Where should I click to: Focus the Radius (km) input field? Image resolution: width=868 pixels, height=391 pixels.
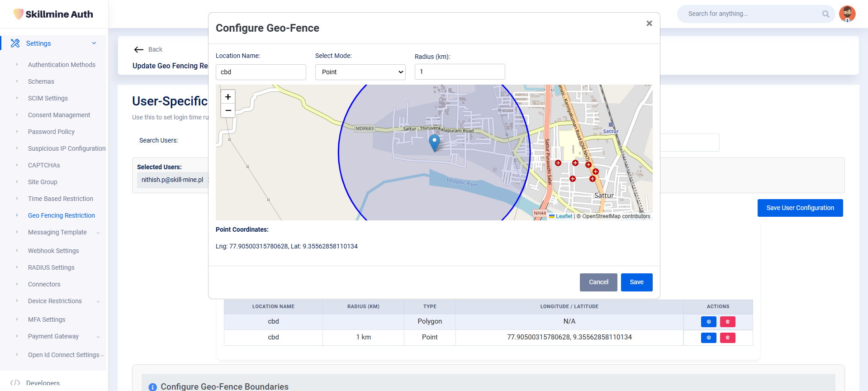(x=460, y=72)
